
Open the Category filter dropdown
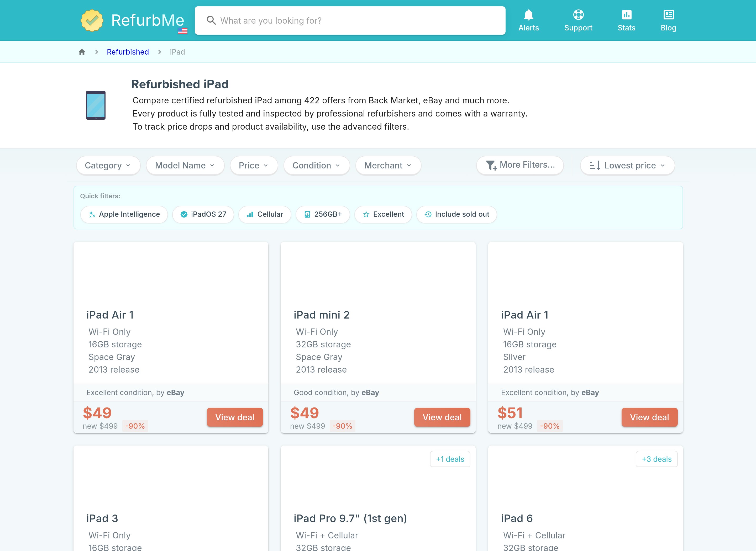tap(108, 166)
